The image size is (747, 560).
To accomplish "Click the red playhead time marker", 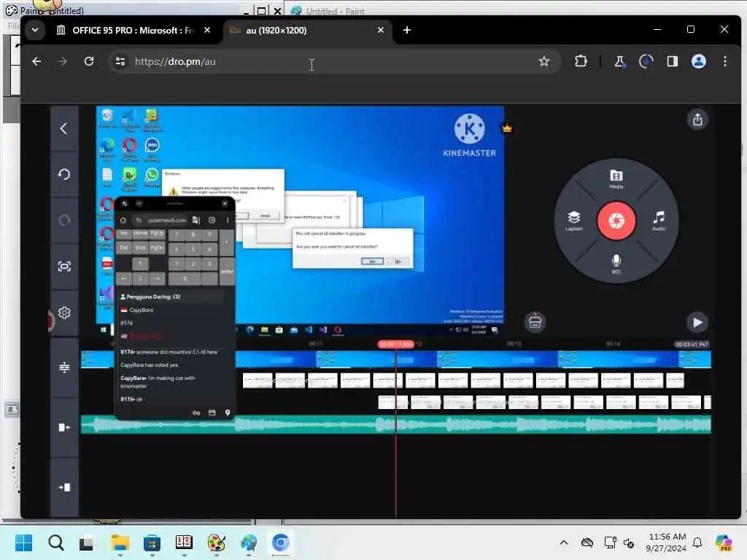I will 395,344.
